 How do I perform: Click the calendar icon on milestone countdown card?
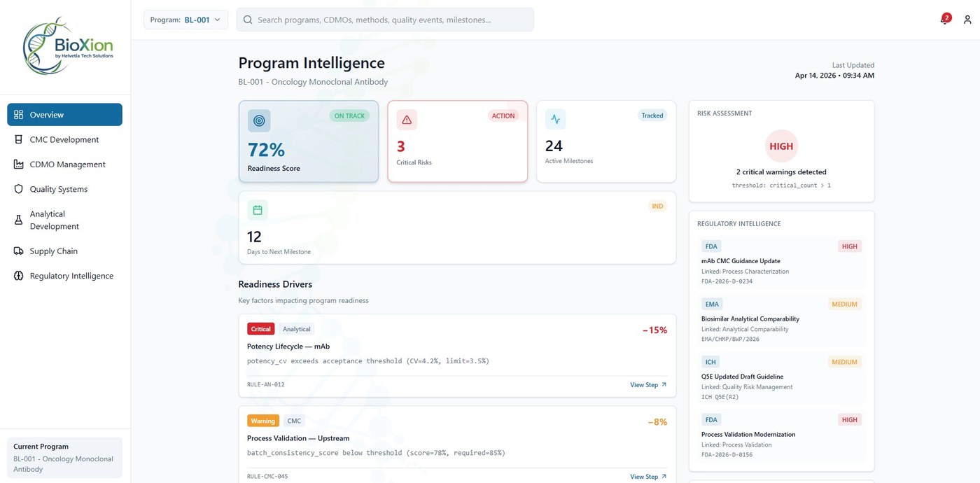258,209
